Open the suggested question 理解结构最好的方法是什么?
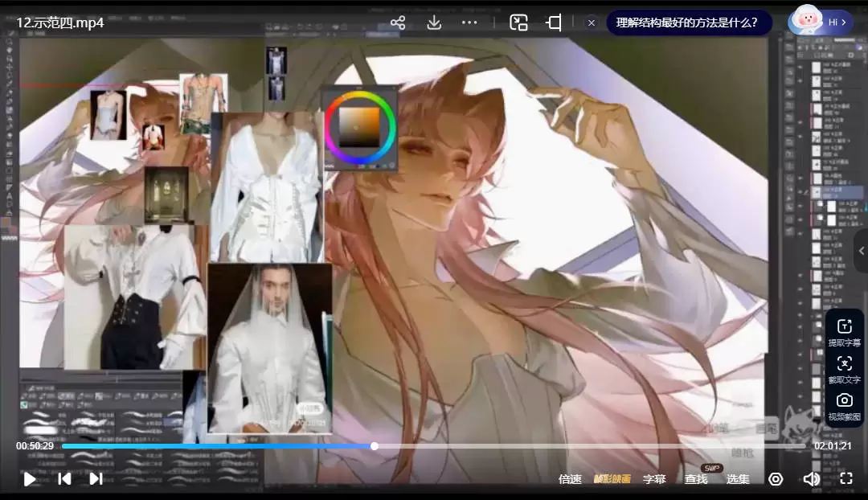 click(x=686, y=23)
